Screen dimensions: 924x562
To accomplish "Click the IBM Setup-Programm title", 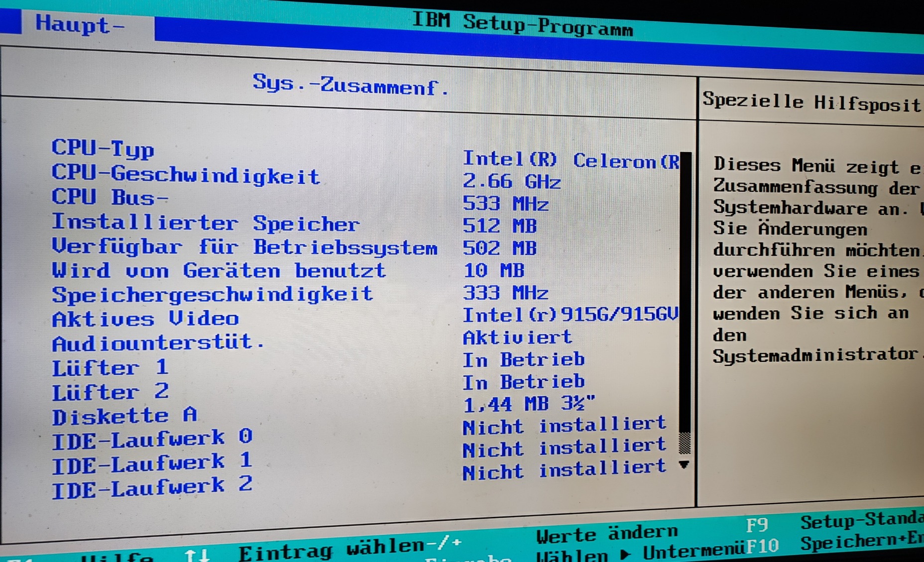I will click(x=523, y=24).
